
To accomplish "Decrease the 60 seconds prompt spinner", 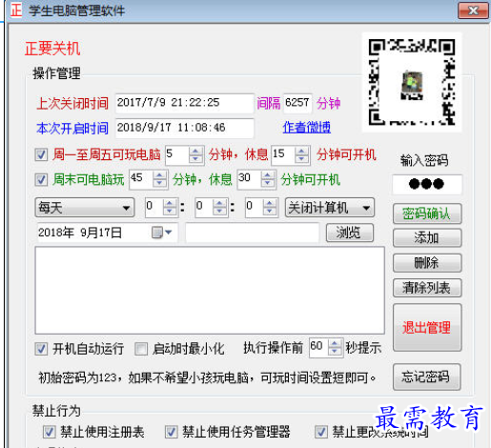I will (335, 352).
